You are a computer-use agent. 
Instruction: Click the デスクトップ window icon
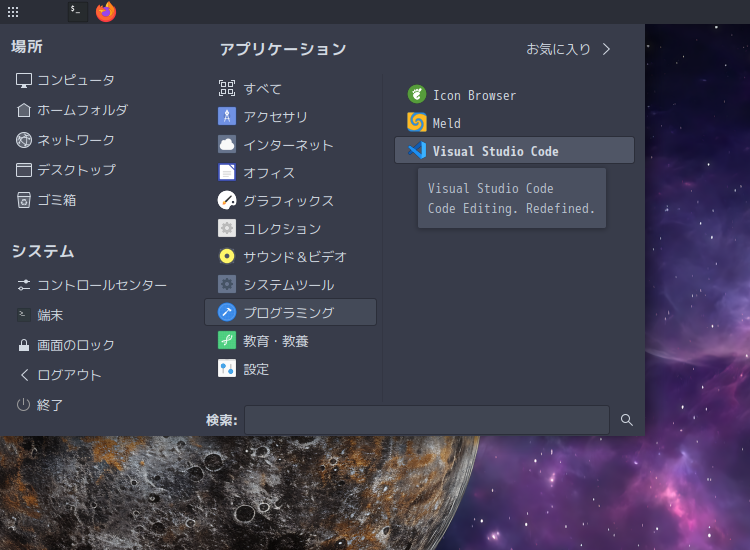(x=24, y=170)
